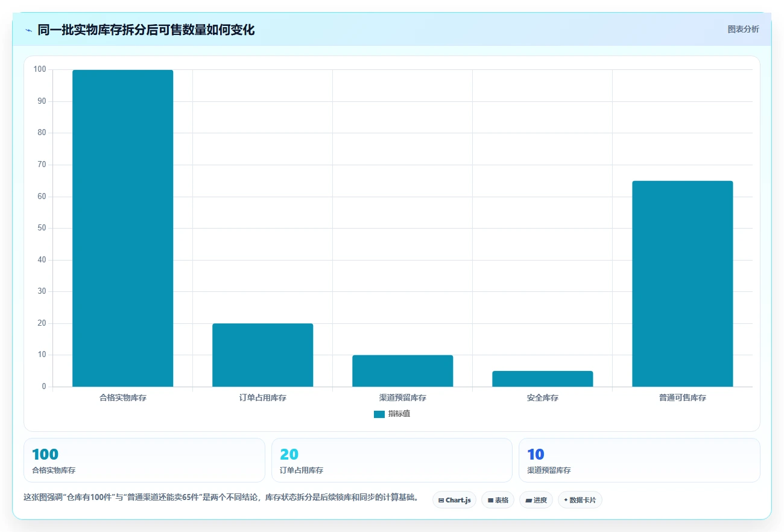784x532 pixels.
Task: Click the y-axis value 70
Action: click(42, 165)
